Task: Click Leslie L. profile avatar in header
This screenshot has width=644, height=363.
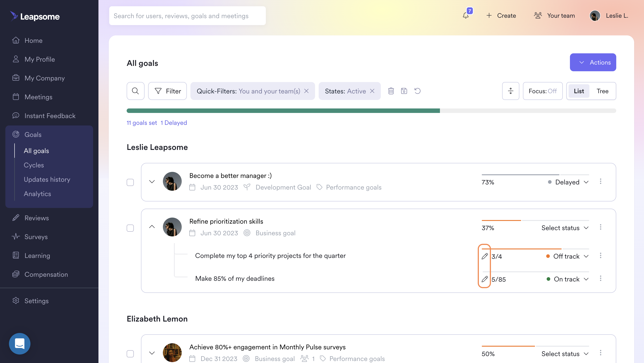Action: pyautogui.click(x=595, y=15)
